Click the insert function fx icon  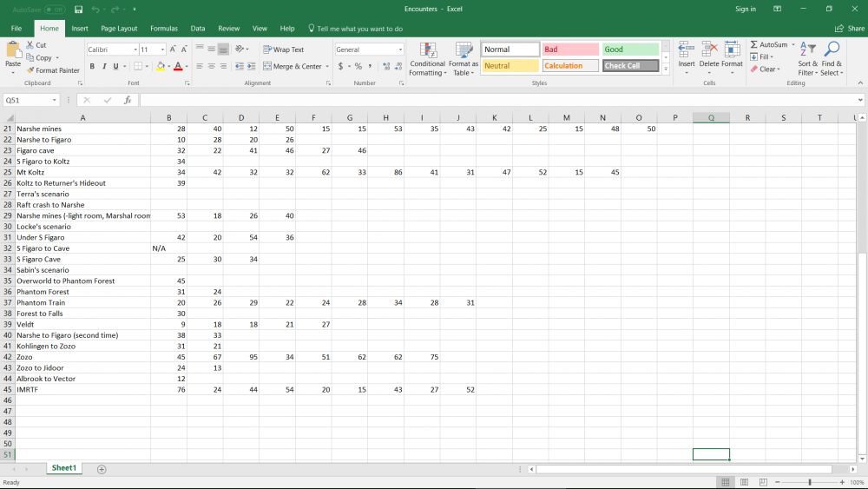pos(128,100)
